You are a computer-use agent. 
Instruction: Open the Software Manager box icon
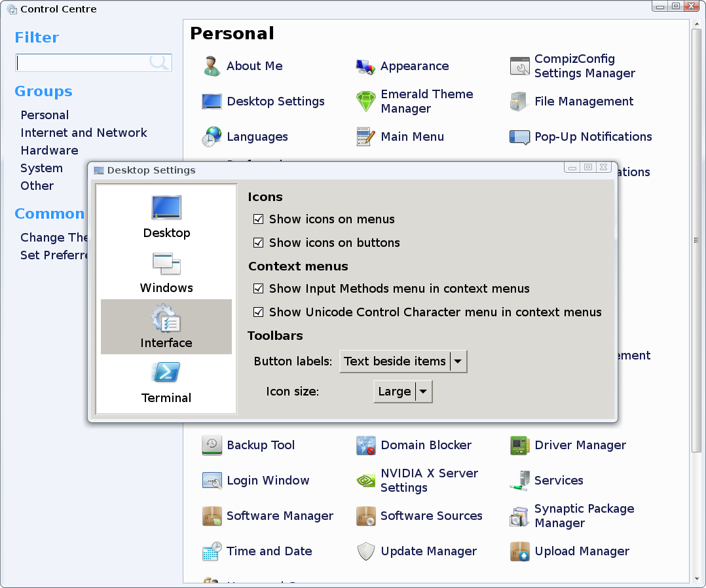pos(212,516)
